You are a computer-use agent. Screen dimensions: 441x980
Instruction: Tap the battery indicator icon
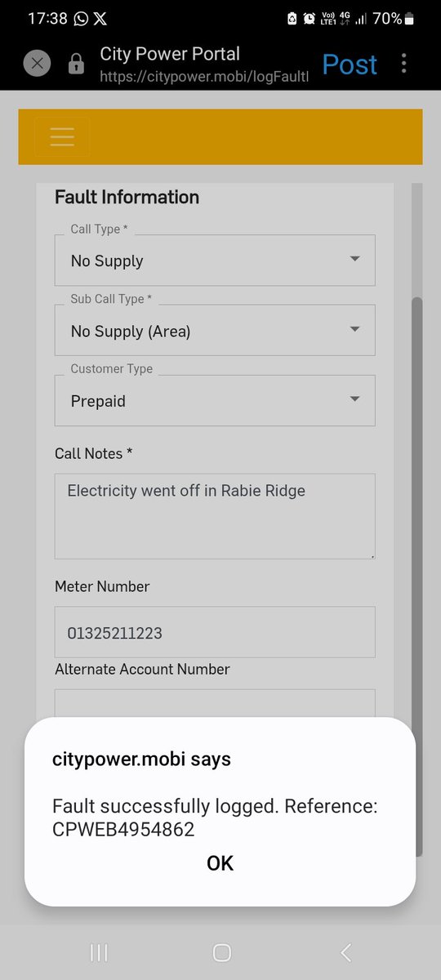(x=410, y=18)
